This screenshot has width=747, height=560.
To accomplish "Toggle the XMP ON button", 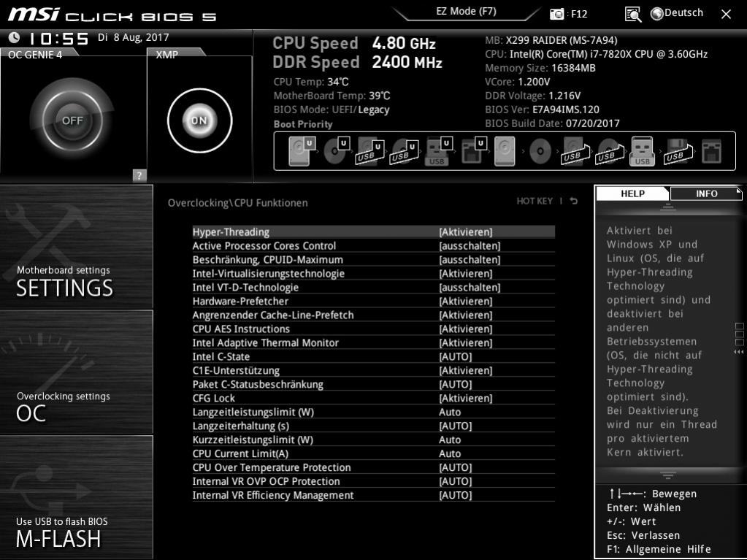I will click(199, 120).
